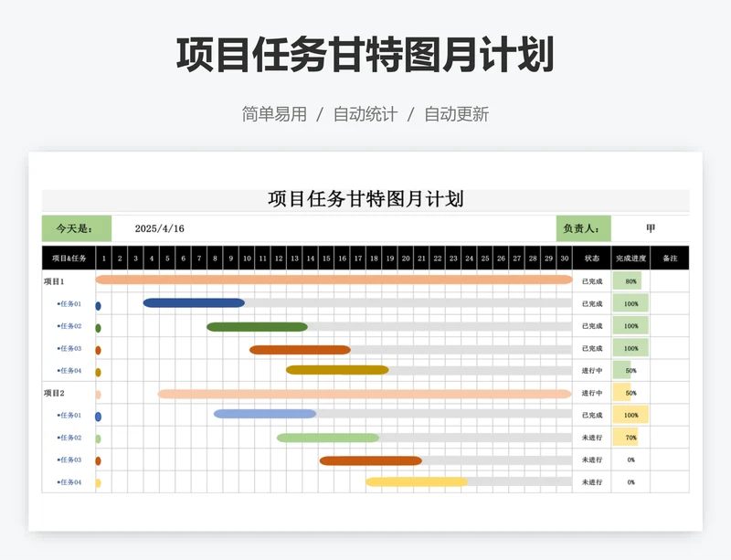The width and height of the screenshot is (731, 560).
Task: Click the brown-orange bar of 项目2 任务03
Action: (371, 460)
